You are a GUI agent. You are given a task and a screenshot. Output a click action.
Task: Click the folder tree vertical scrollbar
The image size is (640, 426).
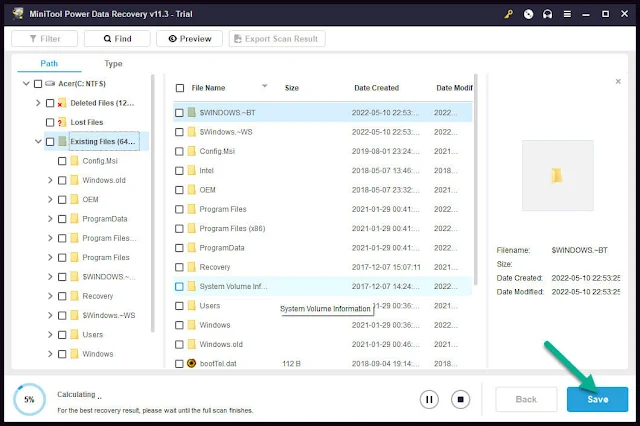tap(153, 203)
